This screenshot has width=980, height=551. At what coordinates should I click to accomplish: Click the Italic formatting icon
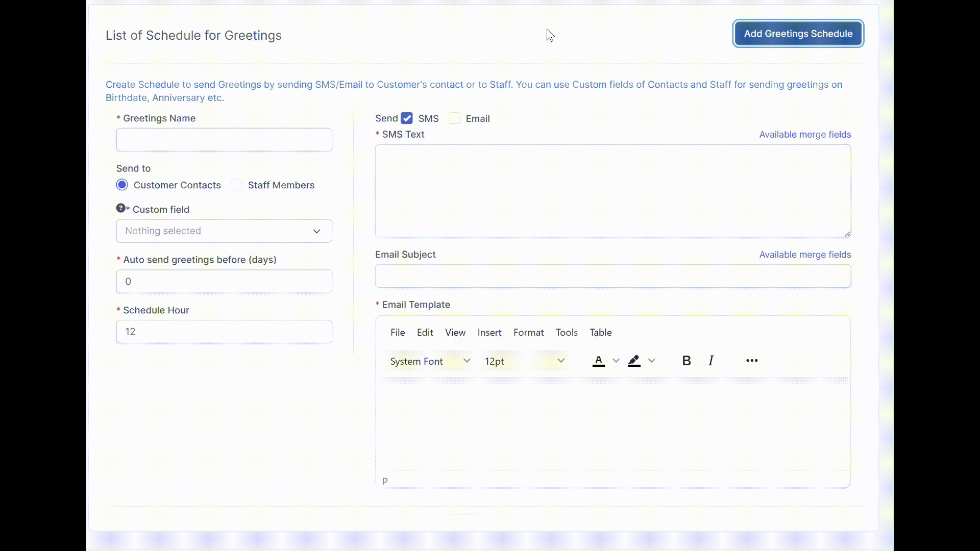point(711,361)
